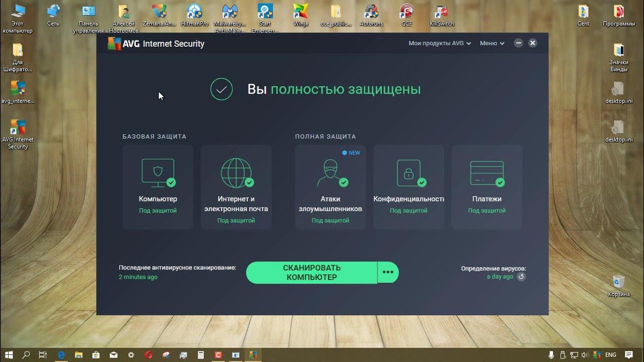Select the cce_public folder on desktop
644x362 pixels.
(336, 16)
